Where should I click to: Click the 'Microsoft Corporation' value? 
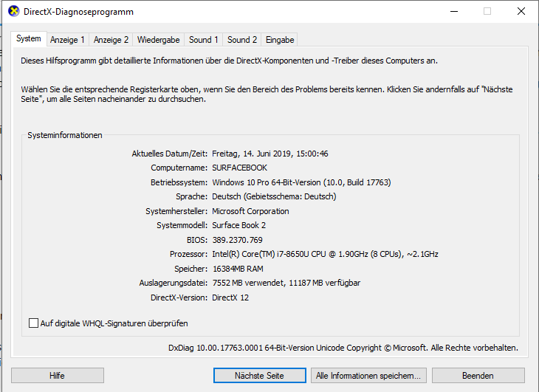click(250, 211)
